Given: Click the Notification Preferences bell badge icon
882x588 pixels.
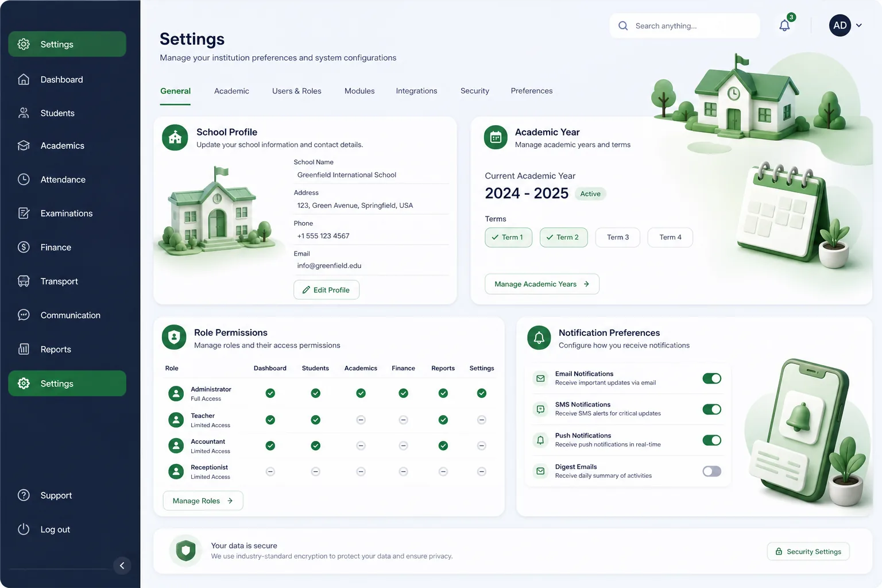Looking at the screenshot, I should [x=539, y=338].
